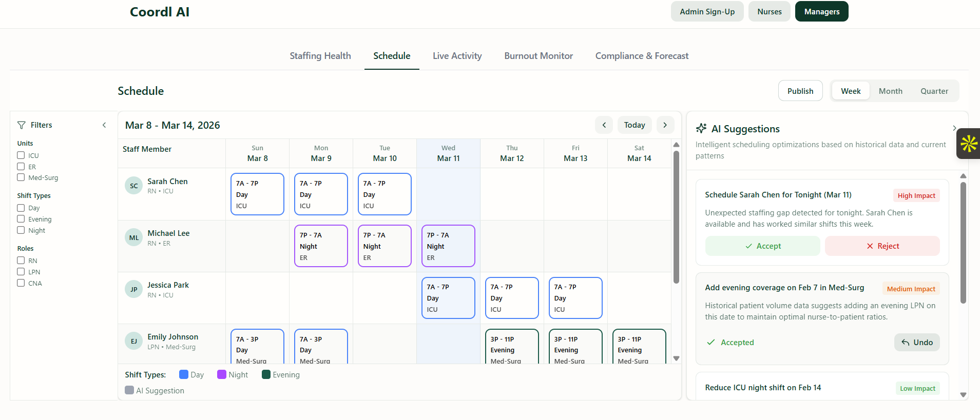Collapse the AI Suggestions panel chevron

[954, 128]
